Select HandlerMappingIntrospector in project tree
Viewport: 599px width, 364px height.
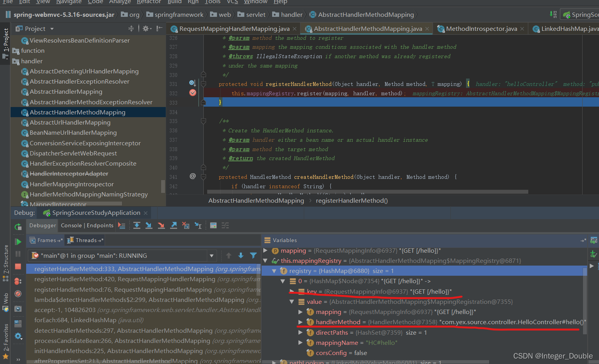pos(72,184)
